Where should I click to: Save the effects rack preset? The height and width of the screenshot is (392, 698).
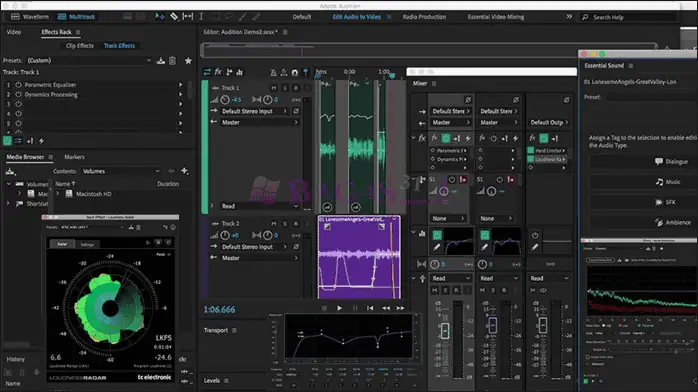click(161, 61)
